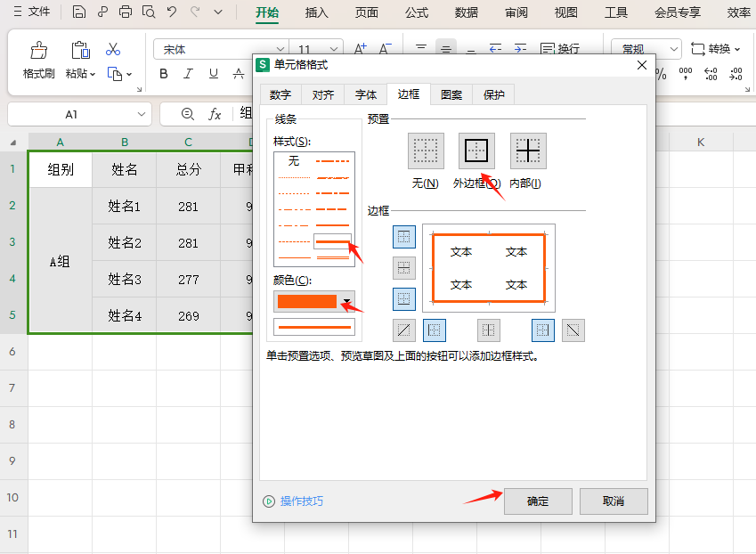Click the Print icon in quick access toolbar
Image resolution: width=756 pixels, height=554 pixels.
point(126,12)
